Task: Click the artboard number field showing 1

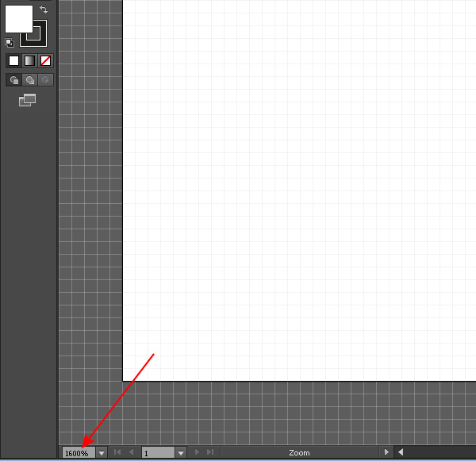Action: pos(158,453)
